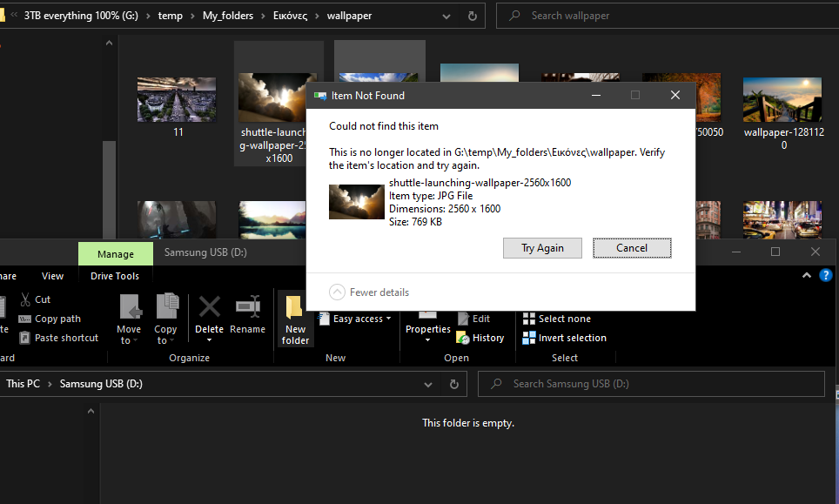Click the Rename icon in Organize group
The width and height of the screenshot is (839, 504).
coord(248,306)
